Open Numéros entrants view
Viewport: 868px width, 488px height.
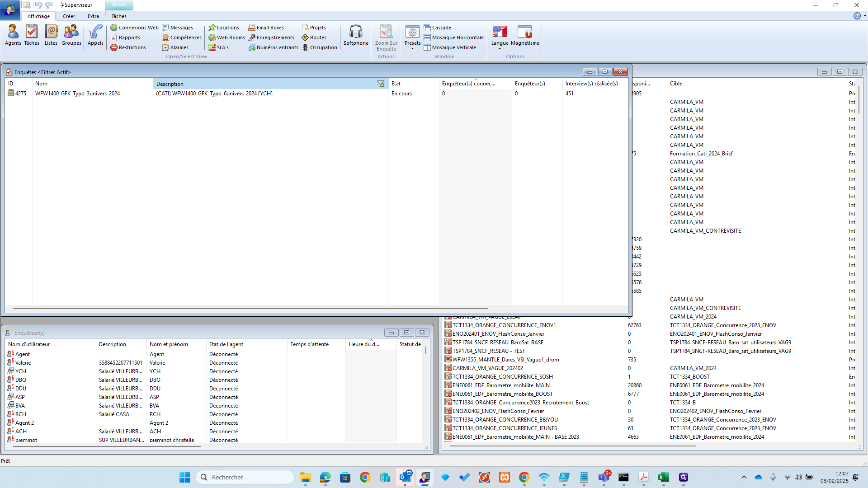point(274,47)
